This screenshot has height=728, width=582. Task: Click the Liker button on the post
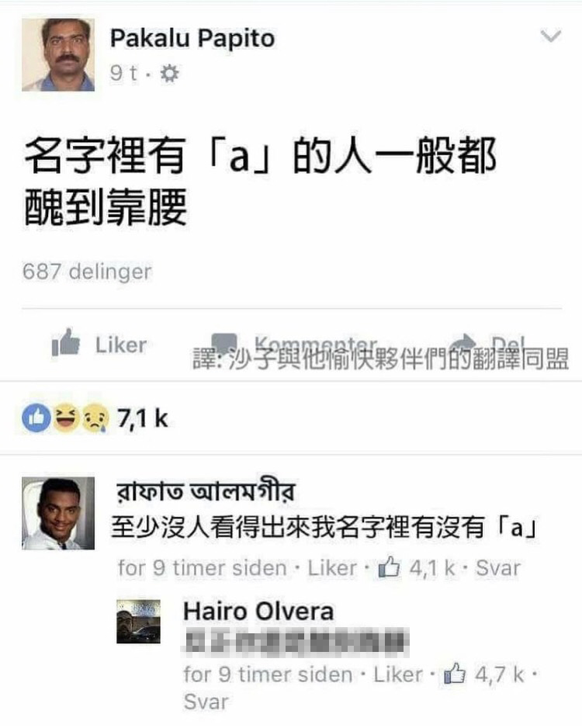99,344
